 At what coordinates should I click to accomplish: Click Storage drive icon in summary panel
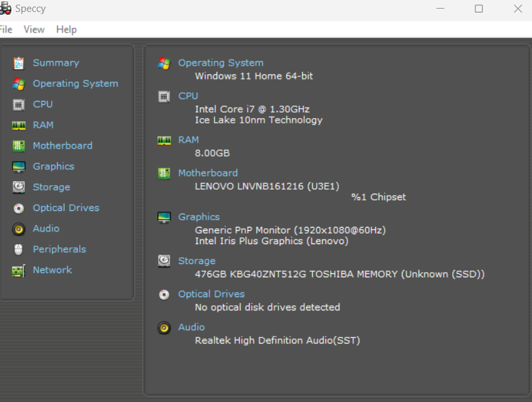[164, 261]
